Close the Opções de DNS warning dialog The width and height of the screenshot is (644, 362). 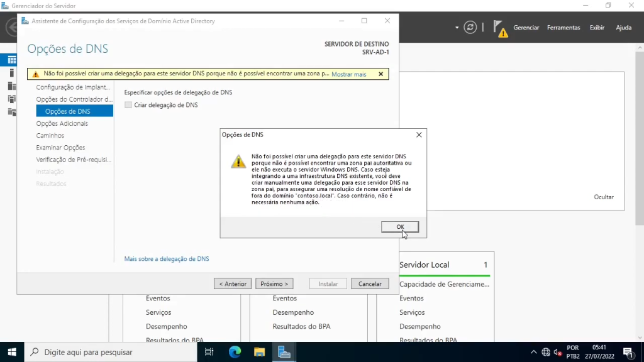418,134
